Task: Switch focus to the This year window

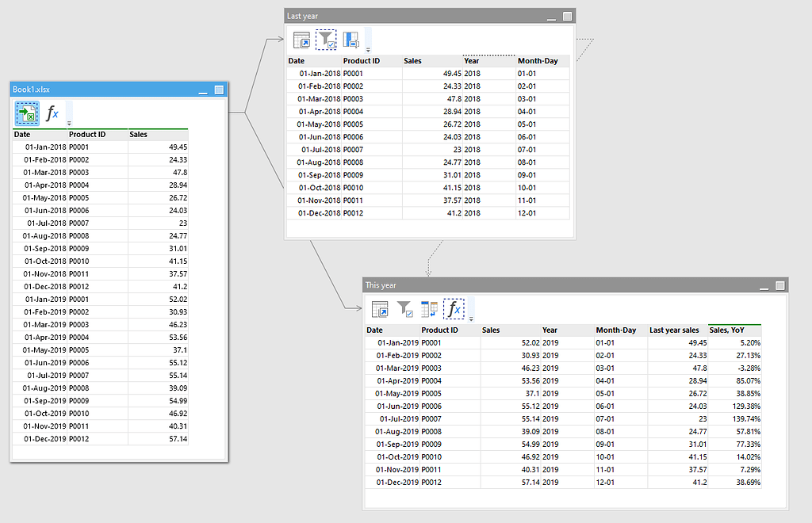Action: click(x=555, y=284)
